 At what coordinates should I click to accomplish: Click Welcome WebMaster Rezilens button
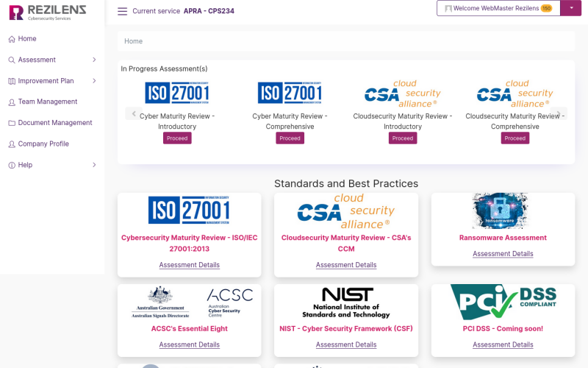tap(498, 8)
